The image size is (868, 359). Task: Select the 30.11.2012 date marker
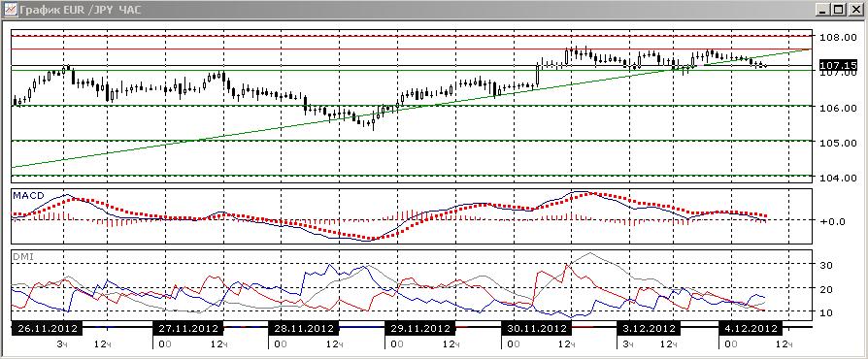click(536, 328)
